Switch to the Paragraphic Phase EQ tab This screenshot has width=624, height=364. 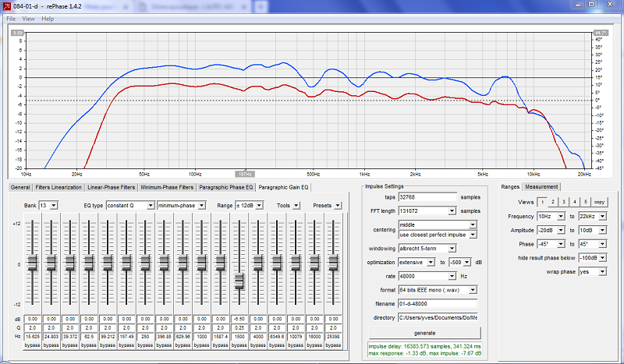coord(226,187)
